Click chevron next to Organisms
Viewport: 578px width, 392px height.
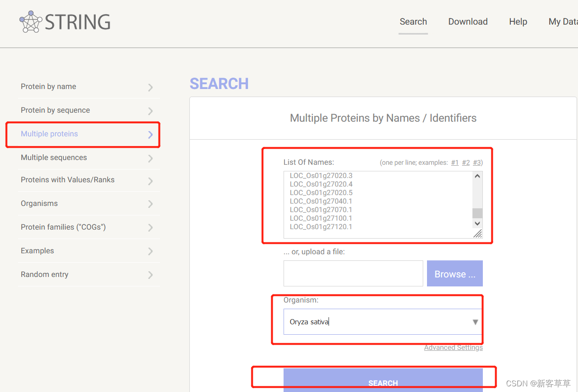click(x=151, y=204)
